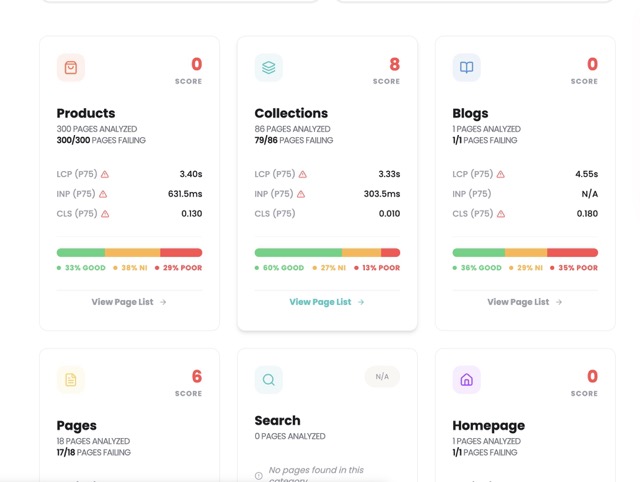
Task: Select the Pages card title
Action: pyautogui.click(x=77, y=426)
